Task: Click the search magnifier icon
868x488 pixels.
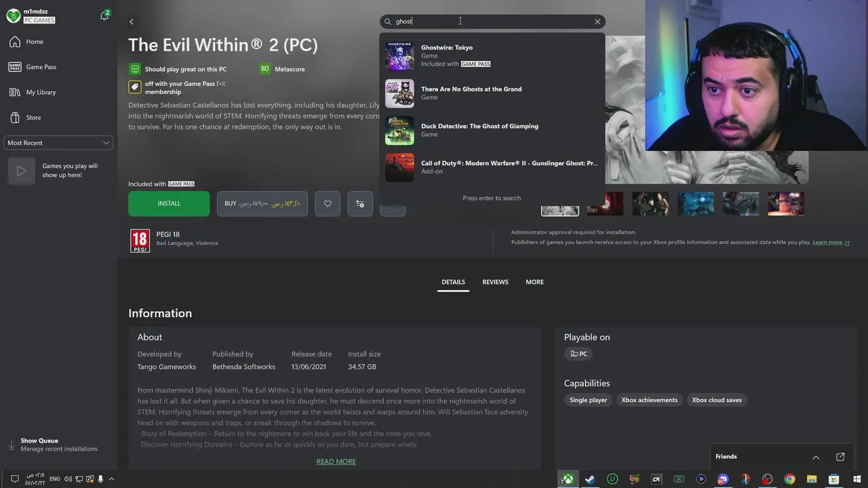Action: [388, 22]
